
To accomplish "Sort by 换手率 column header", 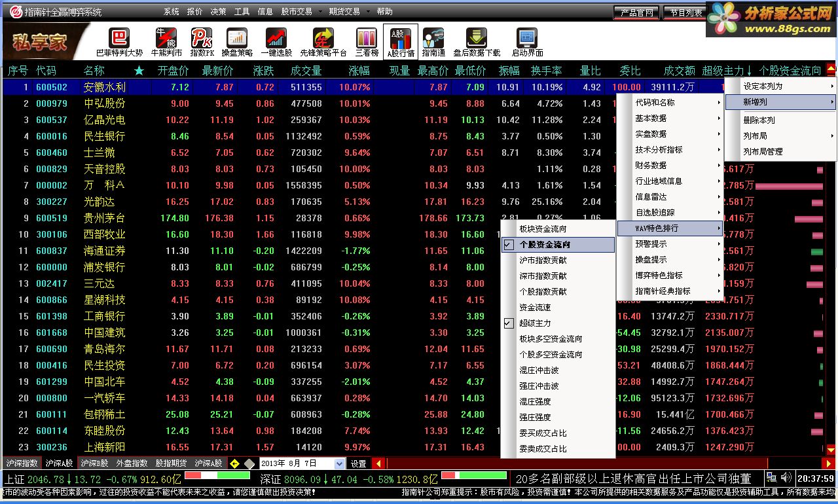I will [x=546, y=71].
